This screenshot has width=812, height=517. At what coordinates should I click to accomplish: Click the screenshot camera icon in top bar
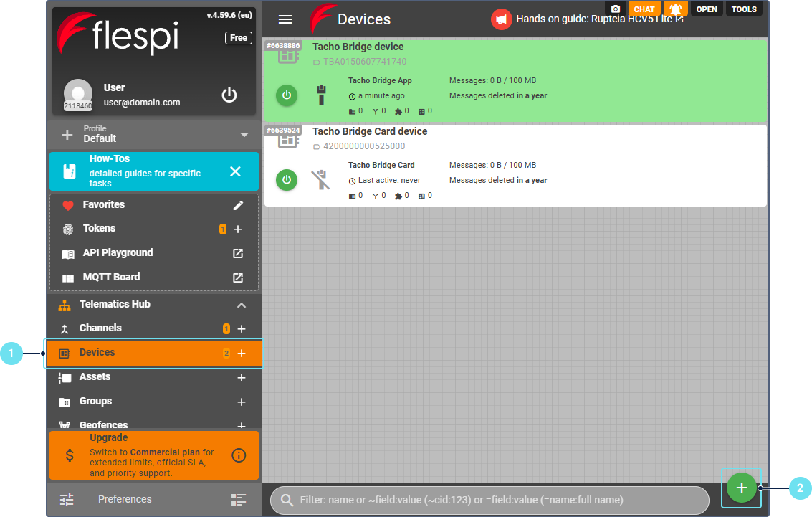pos(615,9)
